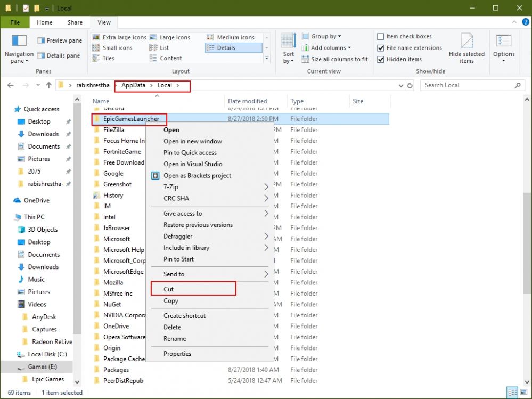Click Size all columns to fit
532x399 pixels.
pos(334,59)
